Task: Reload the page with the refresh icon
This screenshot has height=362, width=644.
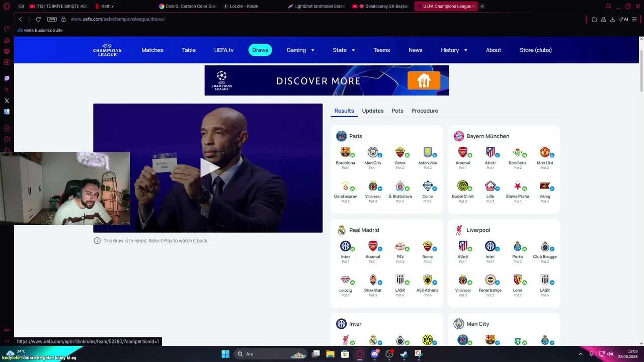Action: click(x=38, y=19)
